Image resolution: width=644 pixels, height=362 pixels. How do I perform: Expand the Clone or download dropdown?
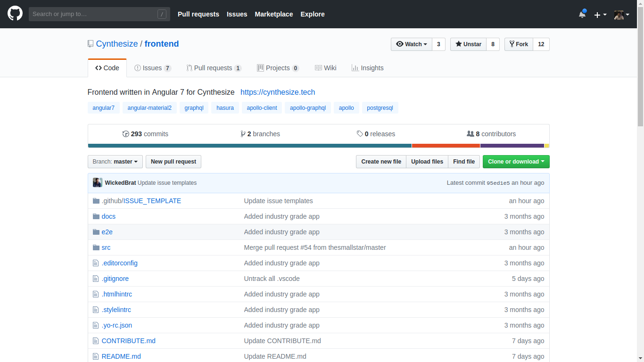(516, 161)
